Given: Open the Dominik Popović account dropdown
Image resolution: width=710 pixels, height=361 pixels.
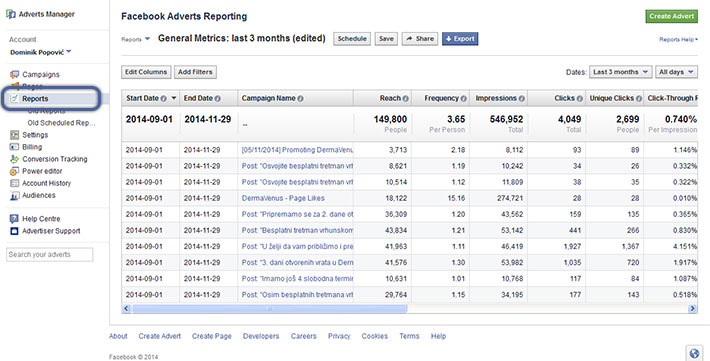Looking at the screenshot, I should [41, 52].
